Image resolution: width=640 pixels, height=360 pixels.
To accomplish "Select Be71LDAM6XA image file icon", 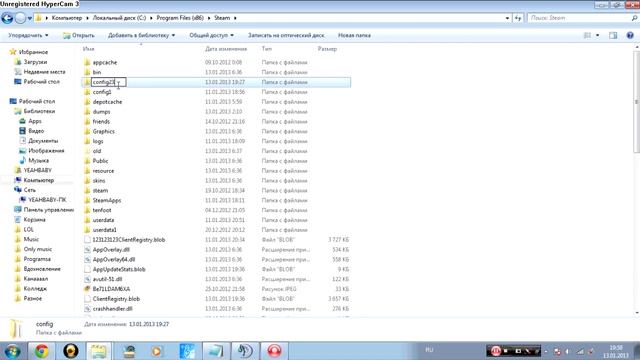I will pyautogui.click(x=87, y=289).
